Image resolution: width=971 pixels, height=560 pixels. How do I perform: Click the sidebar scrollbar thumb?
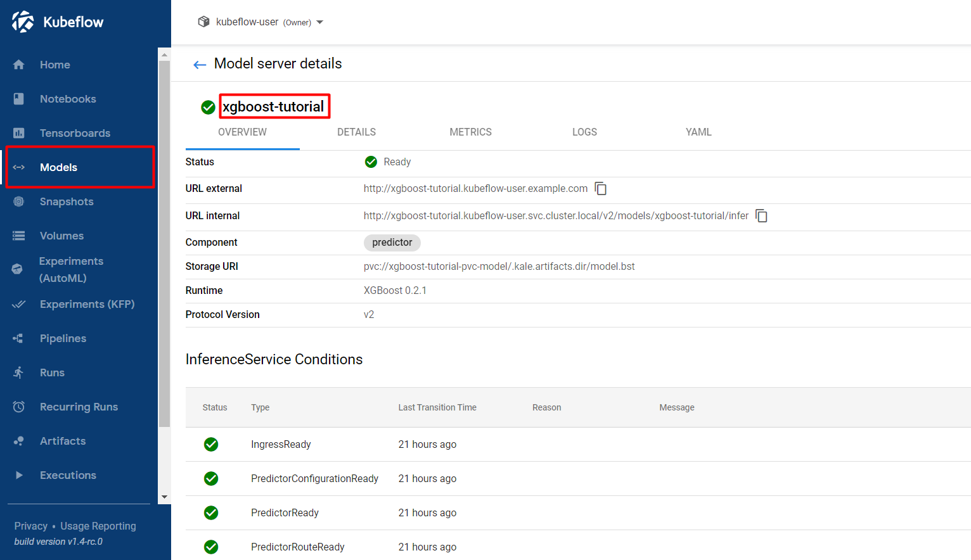(164, 244)
